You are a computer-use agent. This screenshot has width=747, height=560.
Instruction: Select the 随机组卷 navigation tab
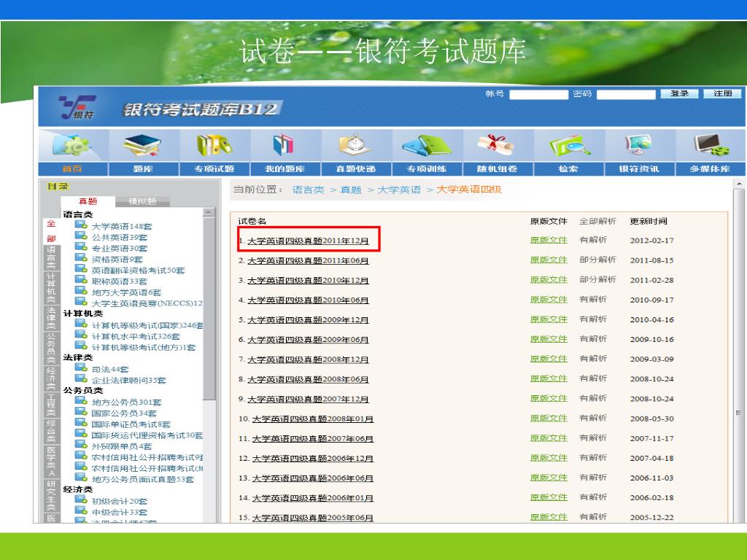tap(498, 169)
